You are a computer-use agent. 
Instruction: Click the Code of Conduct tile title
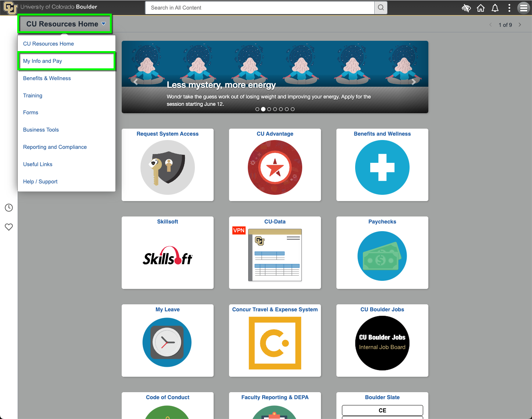pos(168,397)
